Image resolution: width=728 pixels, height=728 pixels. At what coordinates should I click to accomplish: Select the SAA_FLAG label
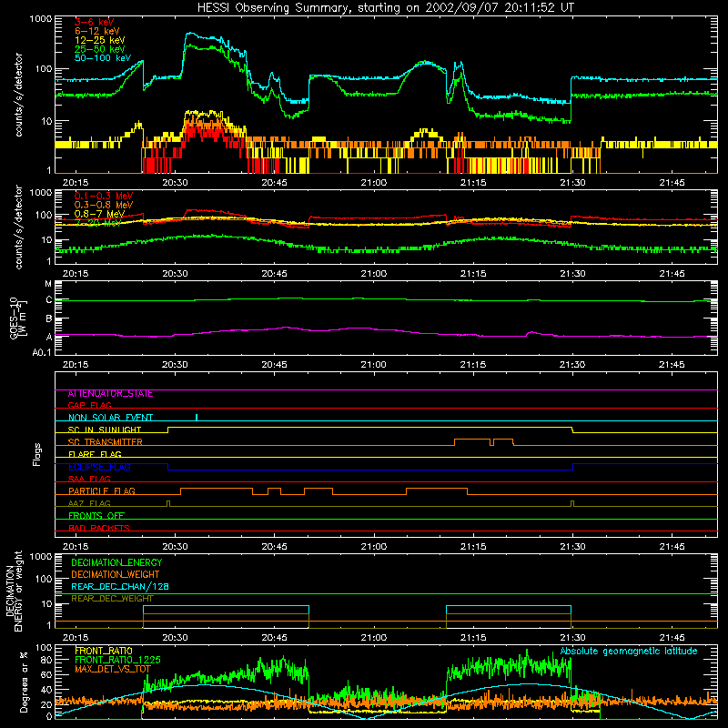pos(89,479)
